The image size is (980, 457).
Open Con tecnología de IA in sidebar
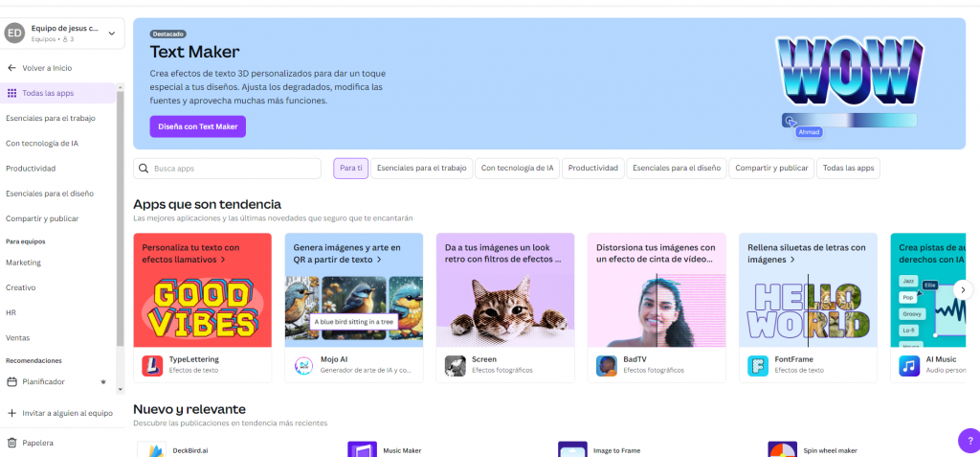pyautogui.click(x=42, y=144)
